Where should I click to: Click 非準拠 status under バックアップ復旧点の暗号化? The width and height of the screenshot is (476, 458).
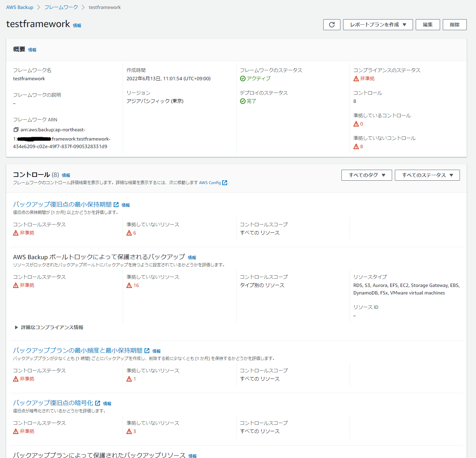pos(27,431)
